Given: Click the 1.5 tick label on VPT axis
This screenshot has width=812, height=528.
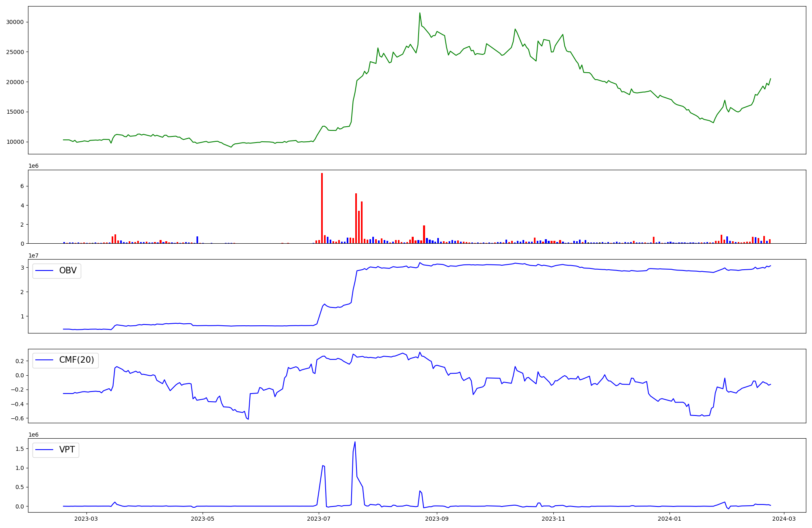Looking at the screenshot, I should (x=20, y=449).
